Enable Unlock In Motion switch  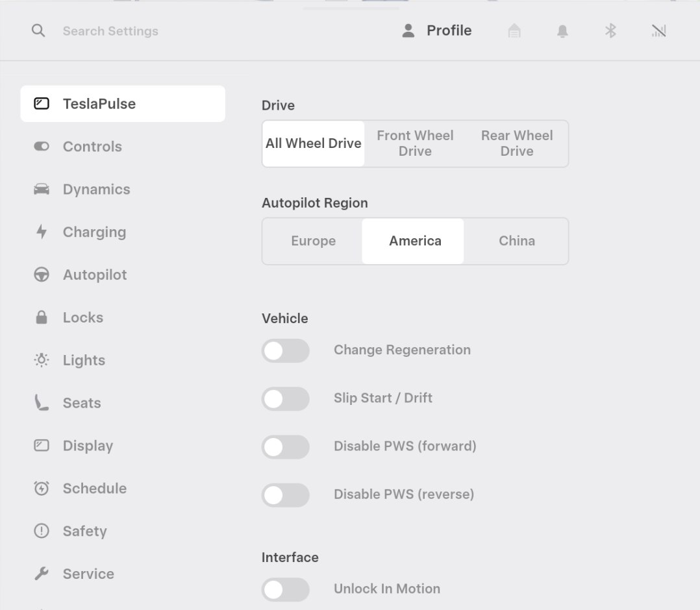click(285, 589)
